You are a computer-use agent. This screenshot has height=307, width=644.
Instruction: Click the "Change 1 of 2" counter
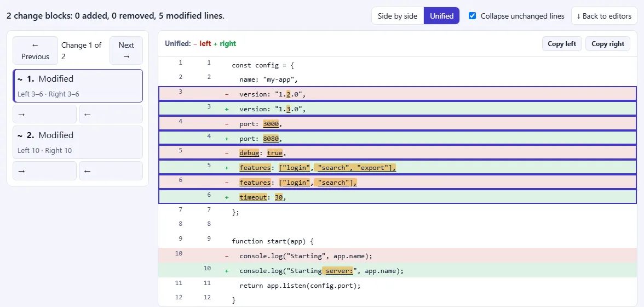coord(81,50)
